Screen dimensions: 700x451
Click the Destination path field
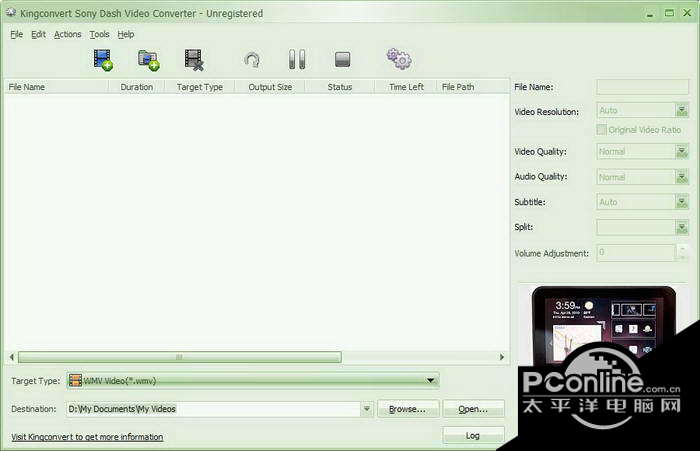[214, 409]
